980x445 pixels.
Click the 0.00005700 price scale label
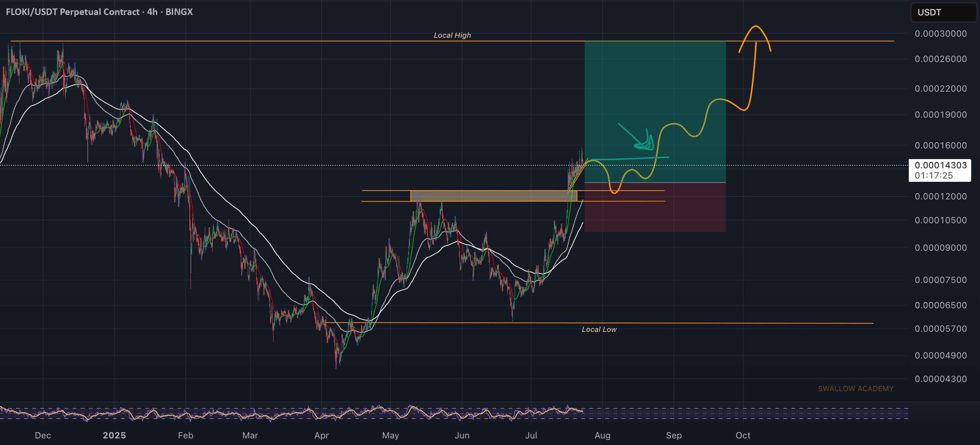tap(940, 329)
